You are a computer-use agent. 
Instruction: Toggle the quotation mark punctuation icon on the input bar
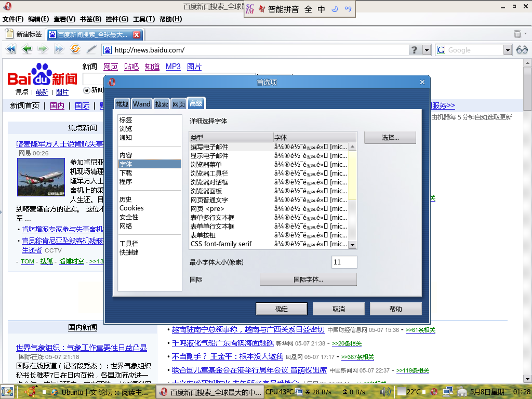[x=348, y=9]
